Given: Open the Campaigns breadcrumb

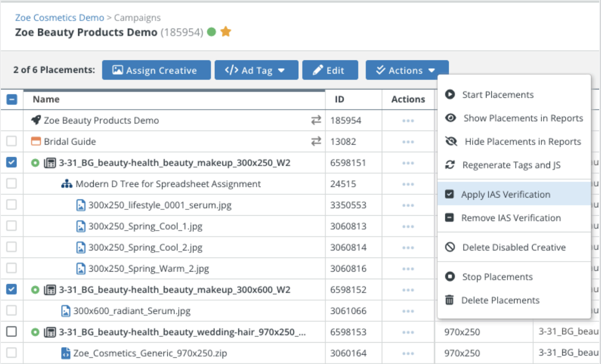Looking at the screenshot, I should 137,18.
